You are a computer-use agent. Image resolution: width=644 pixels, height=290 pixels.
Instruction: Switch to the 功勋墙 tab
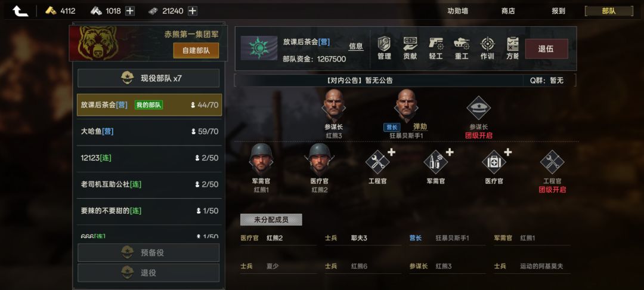457,11
